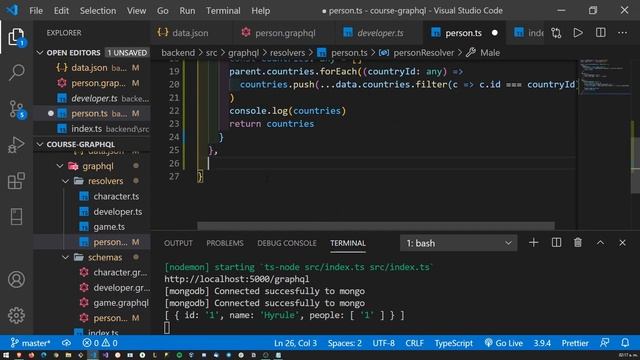Open the 1: bash terminal dropdown

coord(458,243)
